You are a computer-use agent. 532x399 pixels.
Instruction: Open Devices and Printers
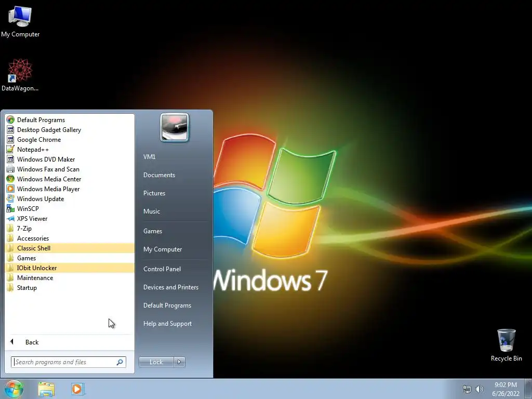(x=170, y=287)
